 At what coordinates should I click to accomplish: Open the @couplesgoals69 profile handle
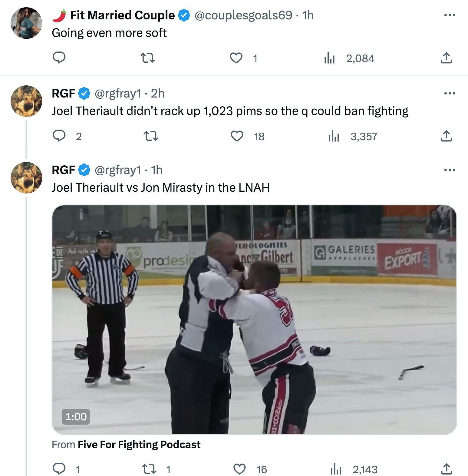click(x=243, y=15)
